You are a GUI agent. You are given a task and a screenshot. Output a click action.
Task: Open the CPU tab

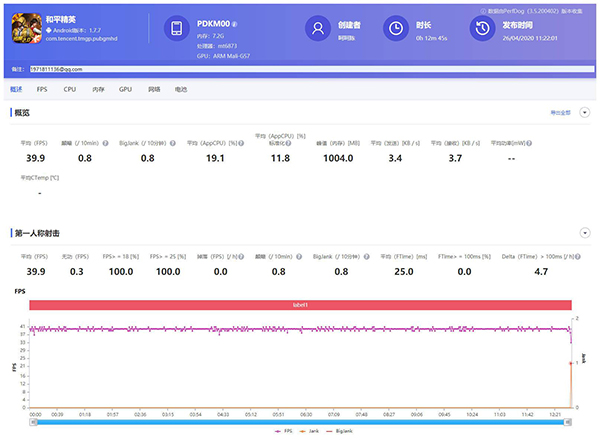(x=69, y=89)
